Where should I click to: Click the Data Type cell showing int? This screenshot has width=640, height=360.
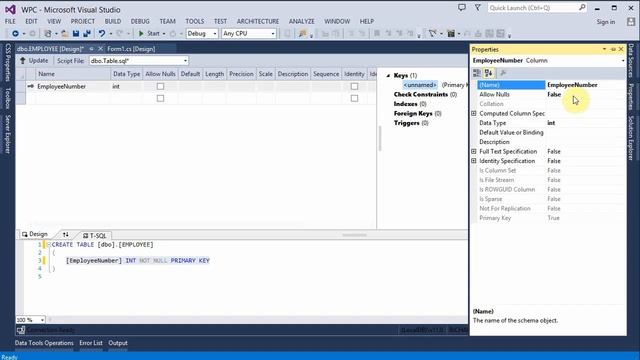pyautogui.click(x=126, y=87)
